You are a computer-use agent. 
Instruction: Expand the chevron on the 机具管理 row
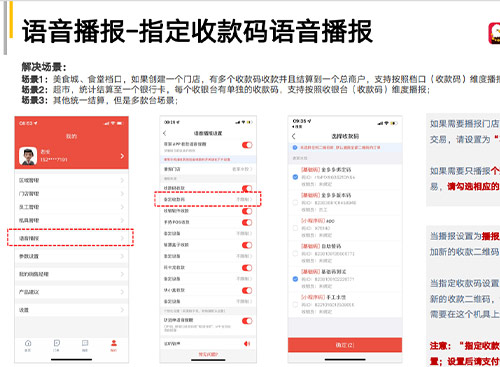(x=122, y=220)
